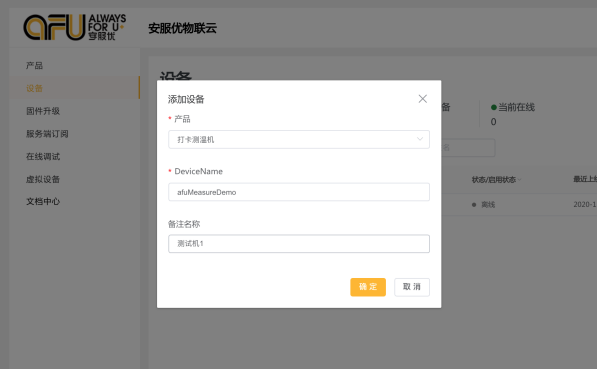Select 设备 in the sidebar

point(75,88)
